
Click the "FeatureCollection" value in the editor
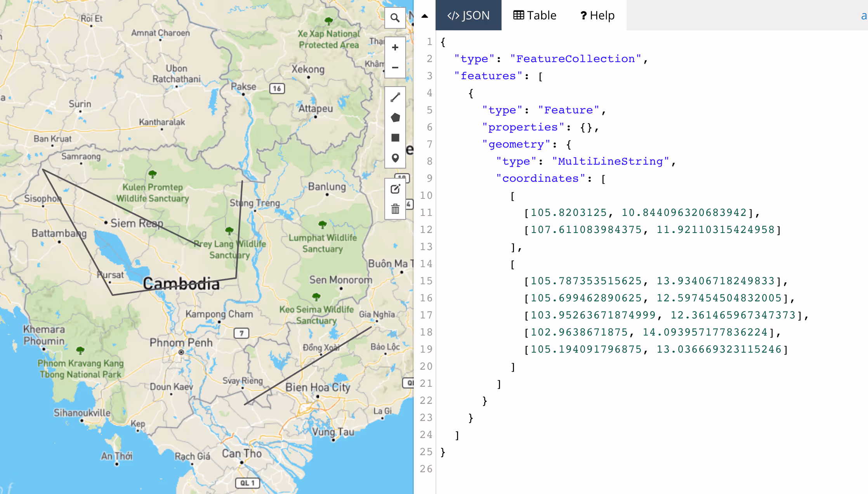pyautogui.click(x=575, y=59)
